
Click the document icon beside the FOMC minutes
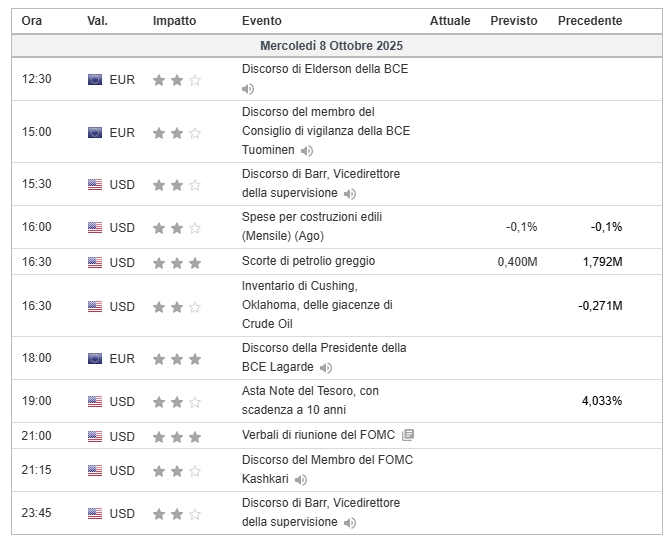(x=407, y=436)
